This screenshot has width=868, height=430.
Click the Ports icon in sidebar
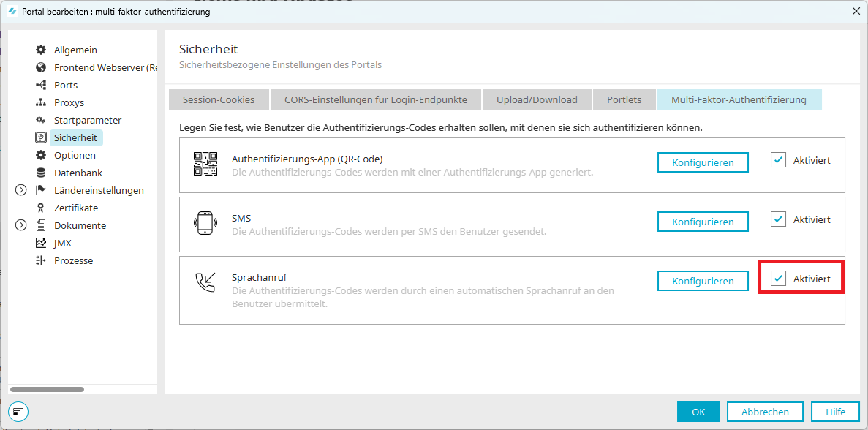pyautogui.click(x=41, y=85)
